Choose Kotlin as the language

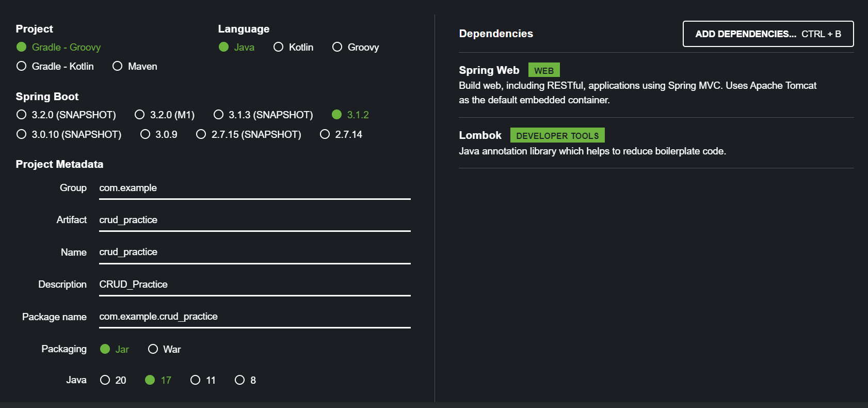(294, 47)
